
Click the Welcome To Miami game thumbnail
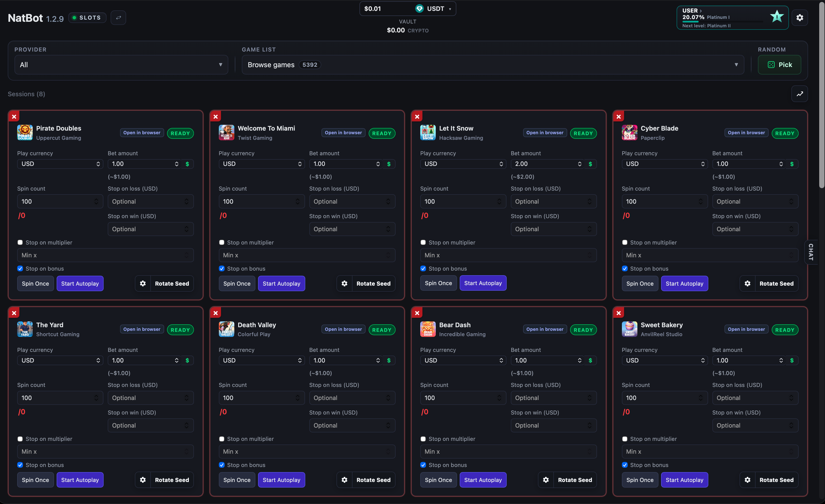tap(226, 133)
